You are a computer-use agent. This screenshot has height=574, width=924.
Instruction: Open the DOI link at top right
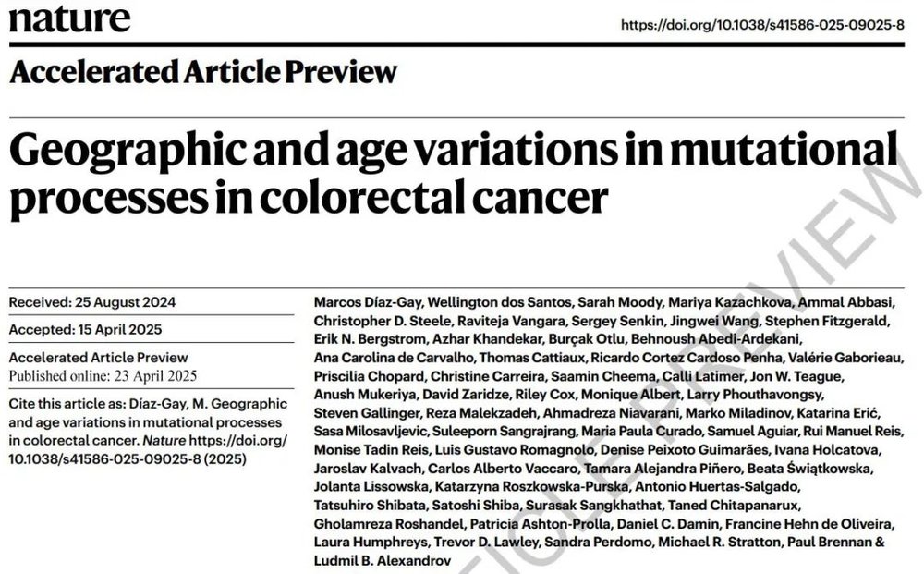click(761, 25)
